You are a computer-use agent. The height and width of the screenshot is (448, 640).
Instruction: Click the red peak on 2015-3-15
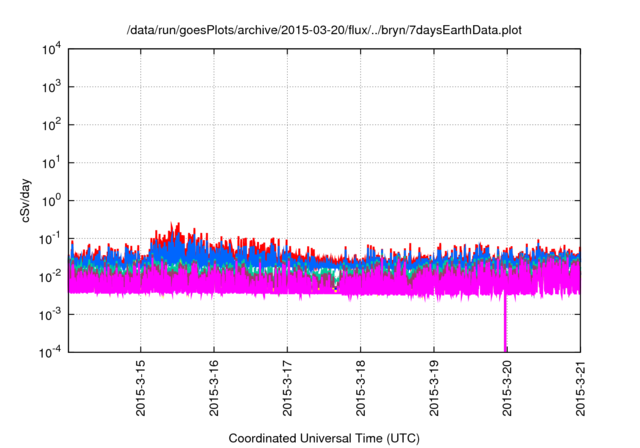(175, 229)
